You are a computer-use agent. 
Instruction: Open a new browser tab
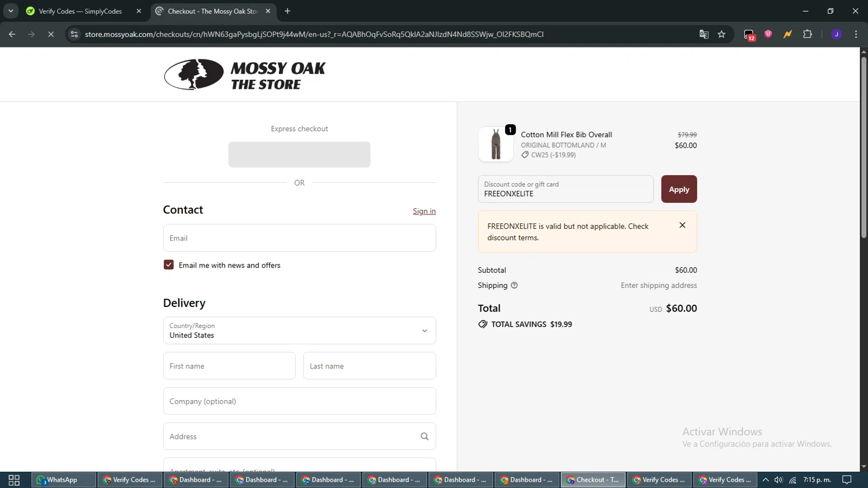point(288,11)
